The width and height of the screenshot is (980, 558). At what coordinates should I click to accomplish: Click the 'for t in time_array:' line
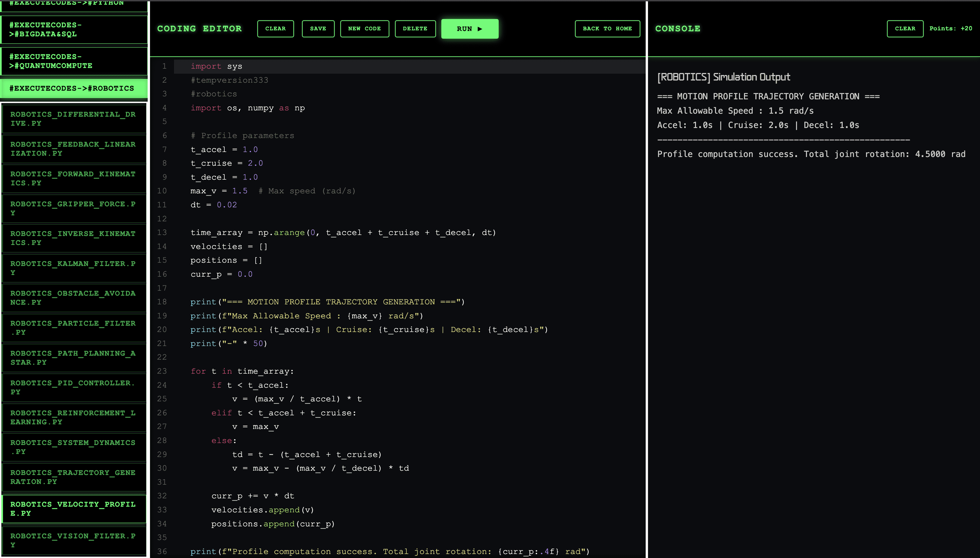[242, 371]
